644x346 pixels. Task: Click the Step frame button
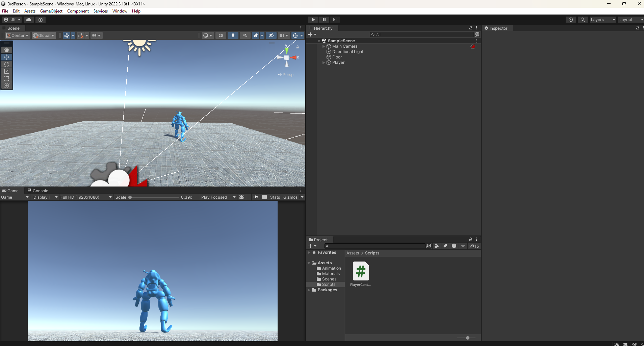pos(334,20)
